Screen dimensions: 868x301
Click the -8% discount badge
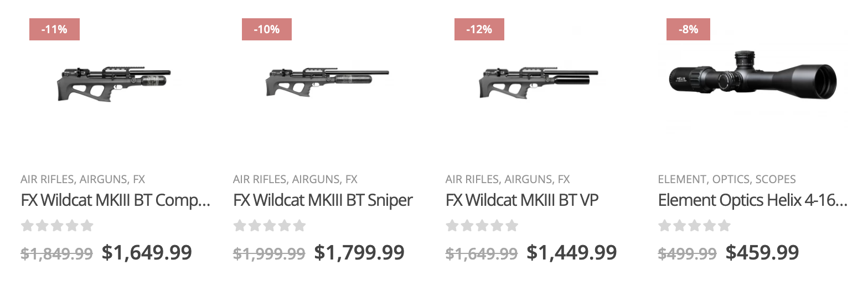(688, 29)
